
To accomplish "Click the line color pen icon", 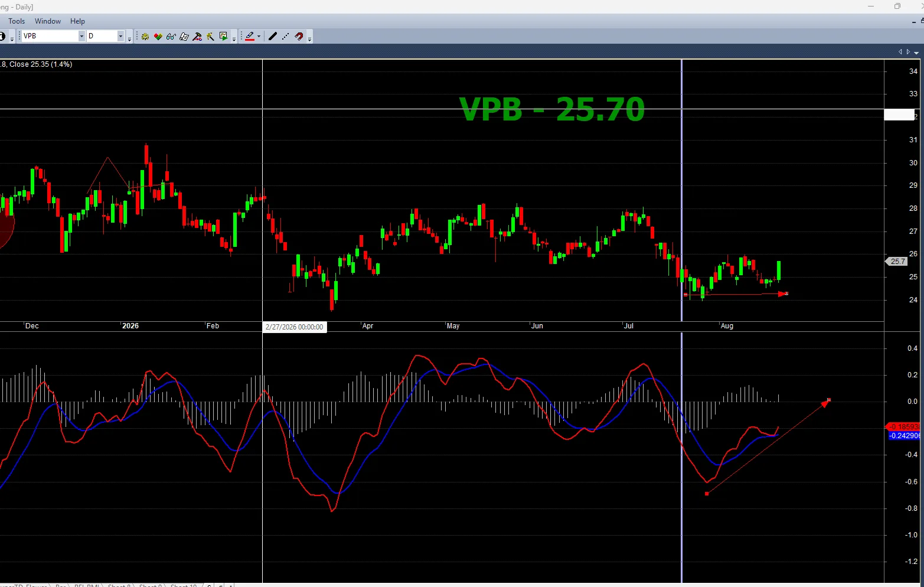I will (250, 37).
